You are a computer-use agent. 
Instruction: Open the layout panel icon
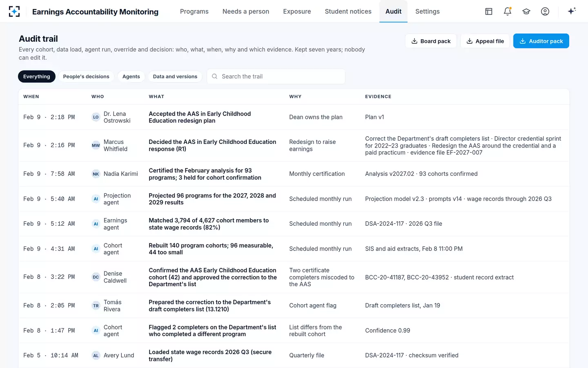click(x=489, y=11)
